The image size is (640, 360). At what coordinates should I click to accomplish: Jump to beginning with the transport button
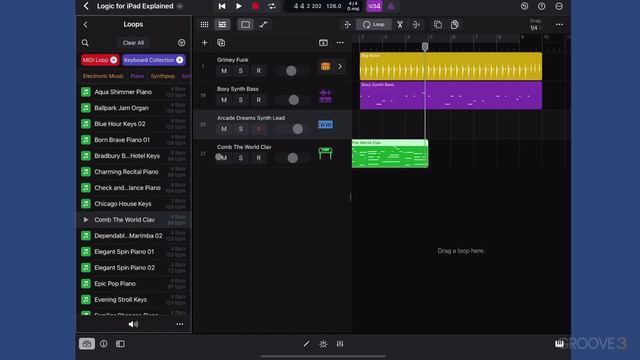coord(222,6)
